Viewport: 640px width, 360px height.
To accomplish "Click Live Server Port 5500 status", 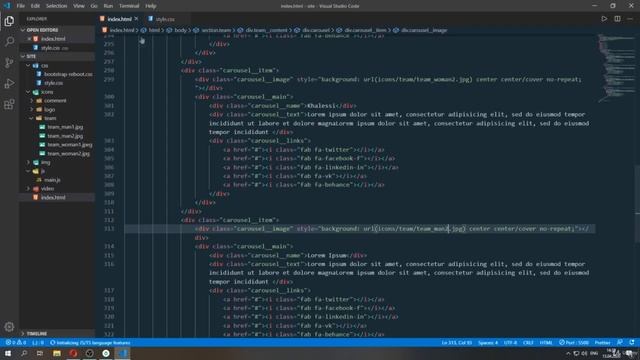I will [x=574, y=342].
